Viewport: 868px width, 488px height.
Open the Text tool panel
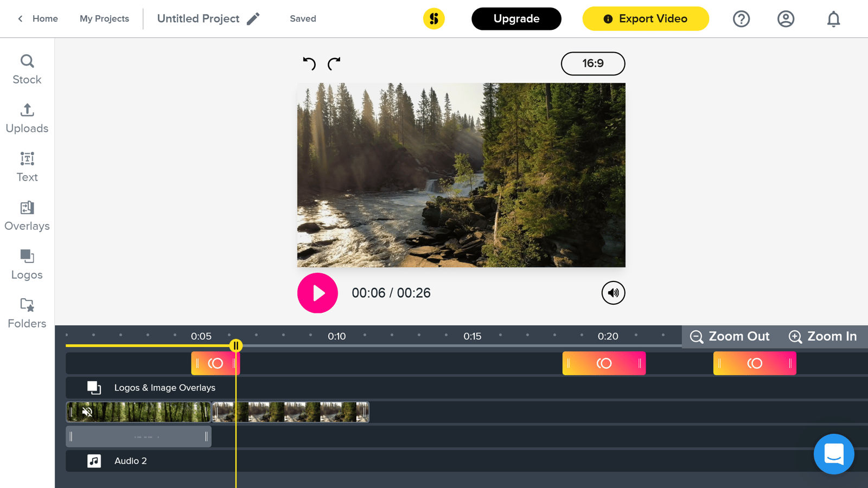pos(27,166)
